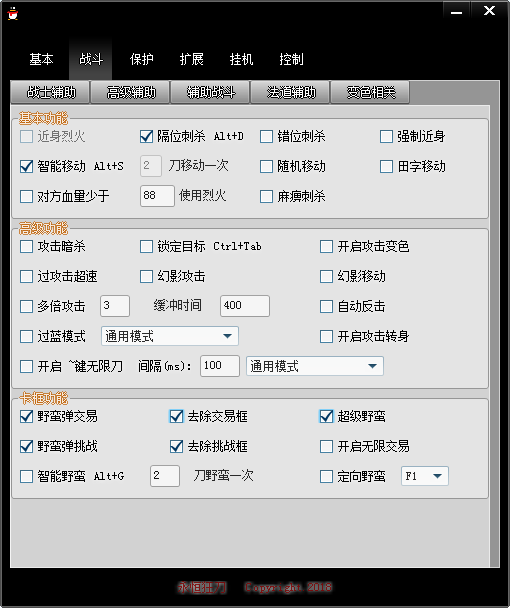Uncheck 去除交易框 checkbox
This screenshot has width=510, height=608.
[x=176, y=416]
